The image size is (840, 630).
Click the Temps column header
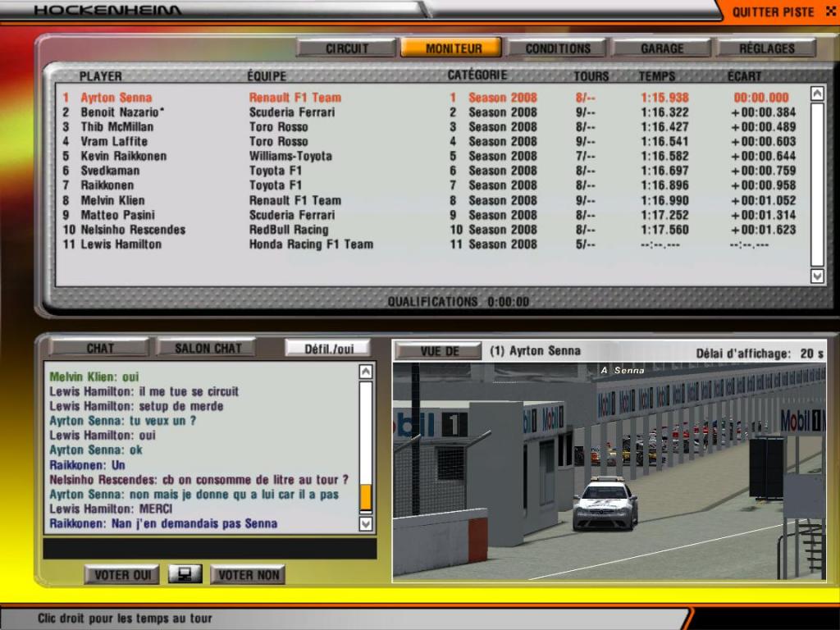[x=657, y=75]
